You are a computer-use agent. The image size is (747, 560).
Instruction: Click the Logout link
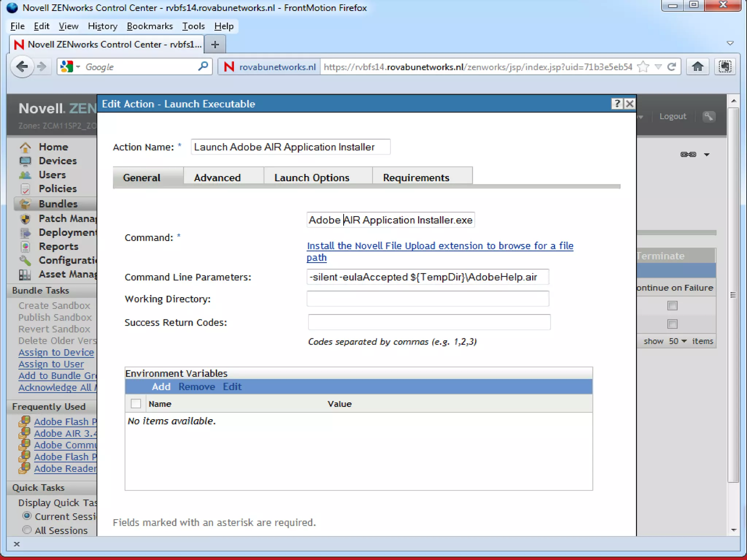pos(673,116)
